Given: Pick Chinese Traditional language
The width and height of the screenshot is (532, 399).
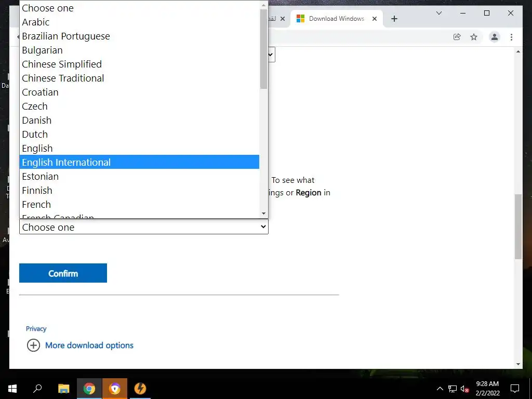Looking at the screenshot, I should [139, 78].
